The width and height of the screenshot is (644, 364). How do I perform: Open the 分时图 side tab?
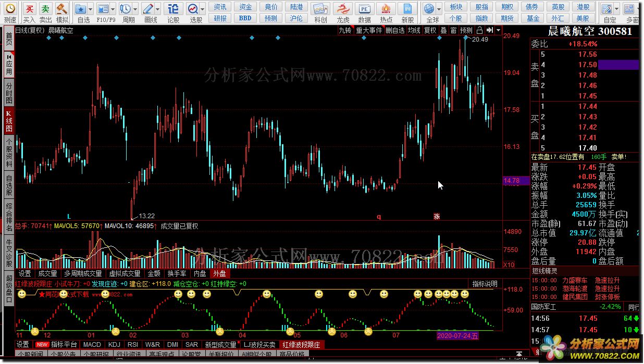pyautogui.click(x=9, y=93)
